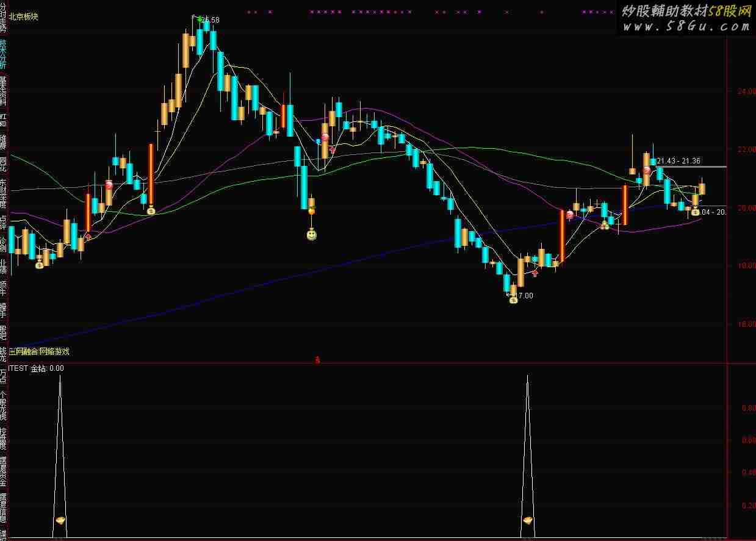The width and height of the screenshot is (756, 541).
Task: Click the green marker at 26.58 high
Action: 200,19
